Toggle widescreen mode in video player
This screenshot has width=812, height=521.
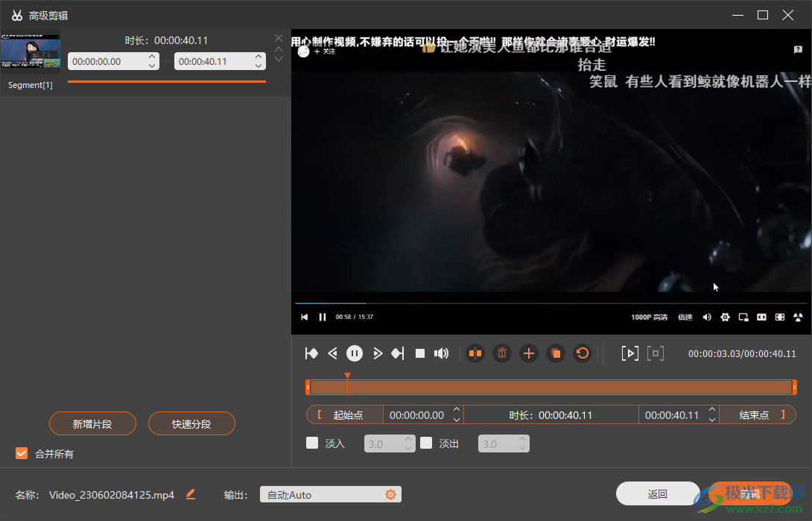tap(761, 317)
